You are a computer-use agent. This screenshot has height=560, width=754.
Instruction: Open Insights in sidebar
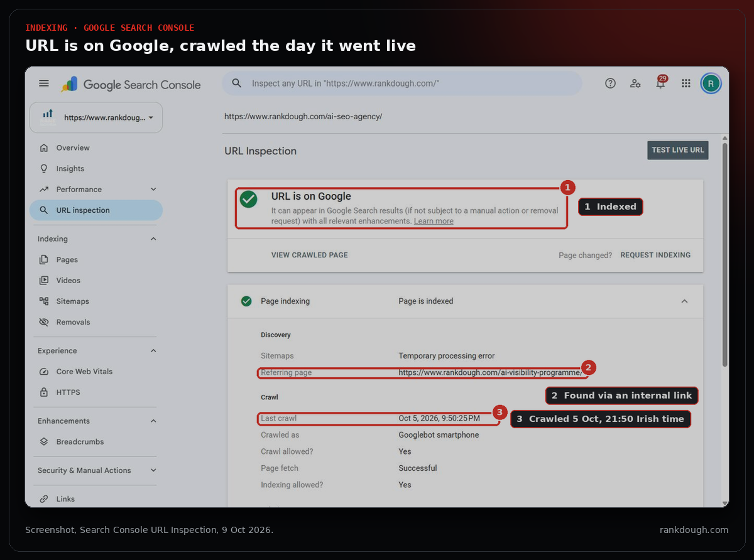click(96, 169)
